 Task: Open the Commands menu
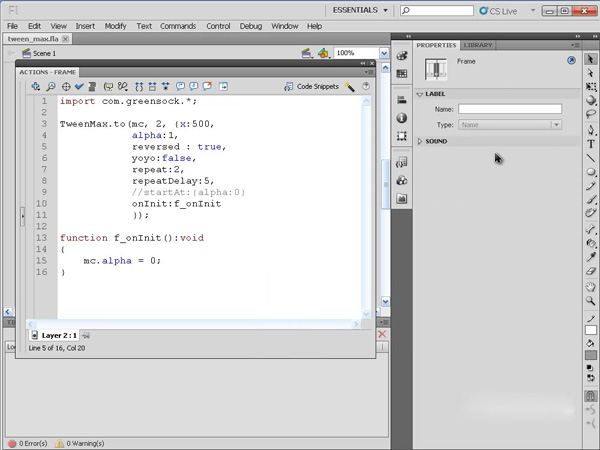click(x=178, y=26)
